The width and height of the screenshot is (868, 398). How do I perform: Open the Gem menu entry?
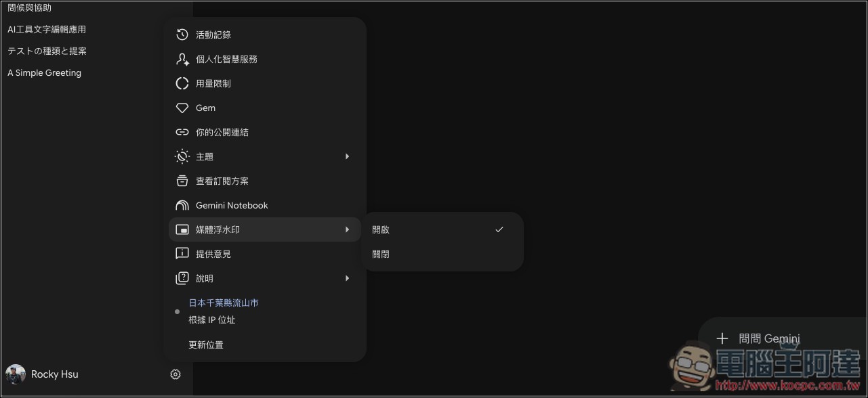pos(265,108)
